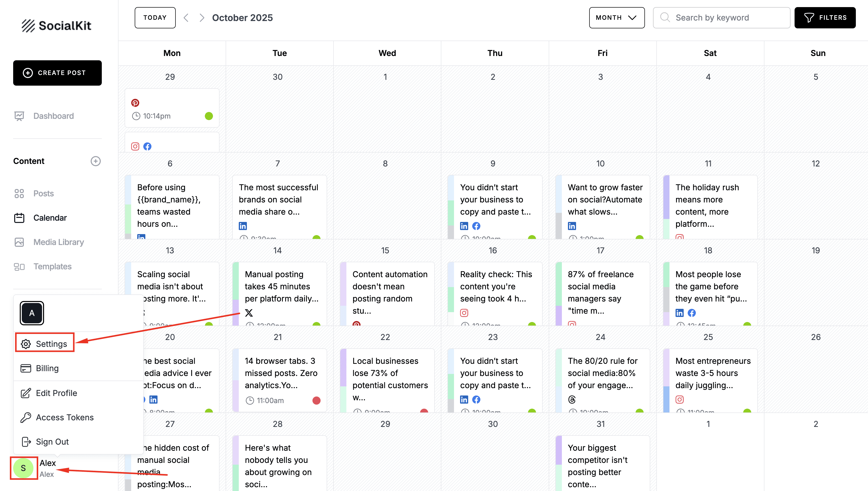Click the green status dot on the 10:14pm post
The image size is (868, 491).
point(209,116)
